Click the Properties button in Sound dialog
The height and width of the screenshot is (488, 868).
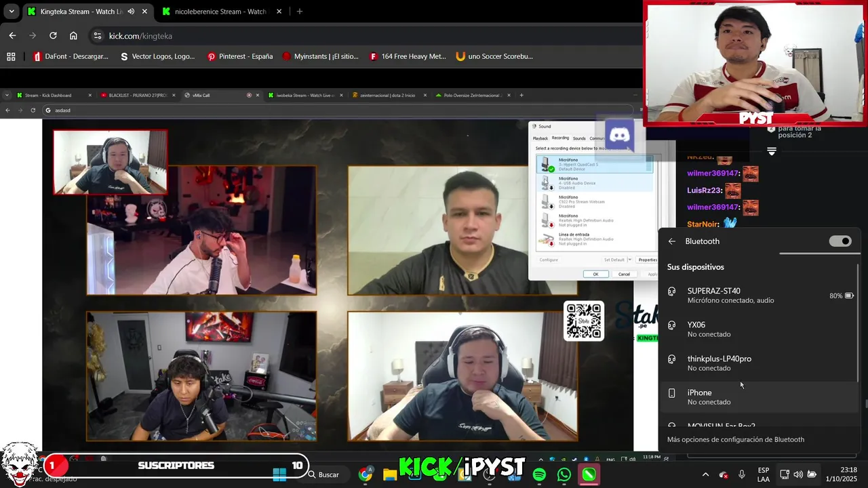pyautogui.click(x=648, y=260)
